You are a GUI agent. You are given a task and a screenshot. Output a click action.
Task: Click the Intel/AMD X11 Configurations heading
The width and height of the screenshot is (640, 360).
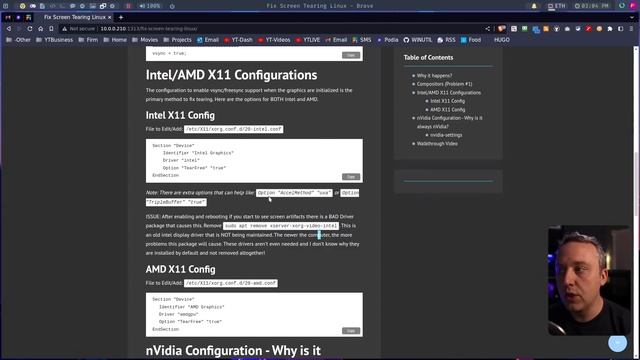click(x=231, y=75)
